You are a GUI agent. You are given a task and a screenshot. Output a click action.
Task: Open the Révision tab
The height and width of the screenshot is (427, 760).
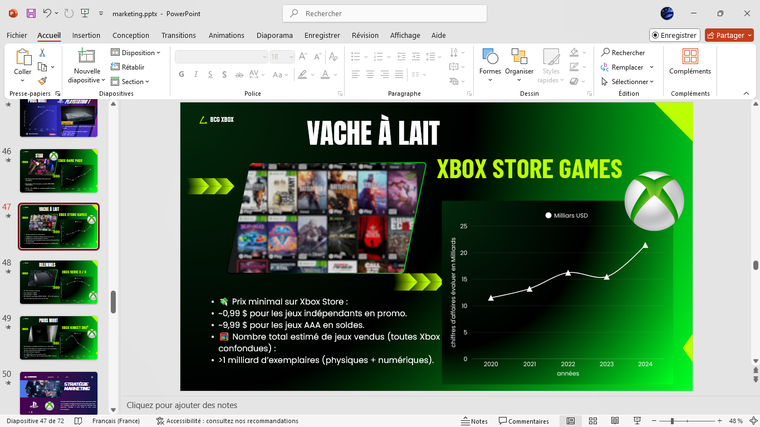pyautogui.click(x=365, y=35)
